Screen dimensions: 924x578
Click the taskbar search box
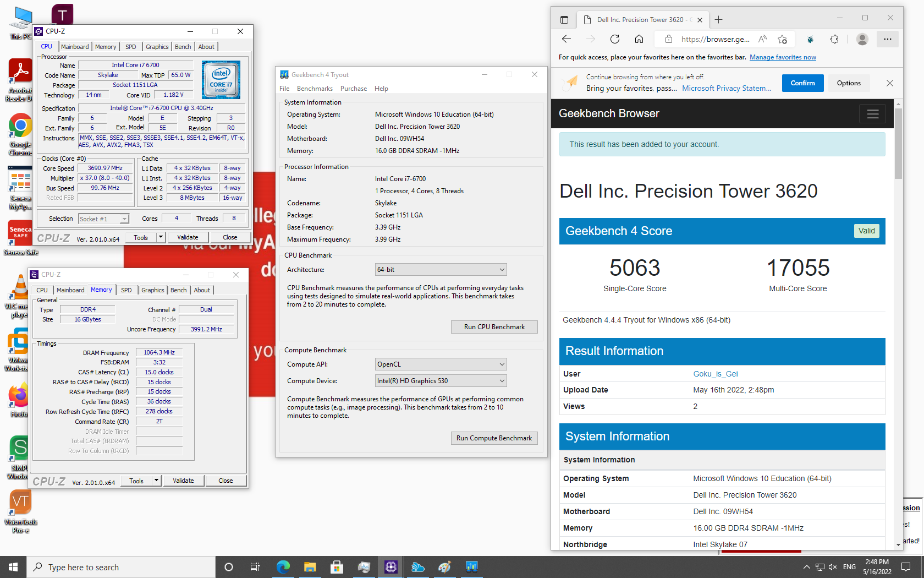[x=121, y=567]
